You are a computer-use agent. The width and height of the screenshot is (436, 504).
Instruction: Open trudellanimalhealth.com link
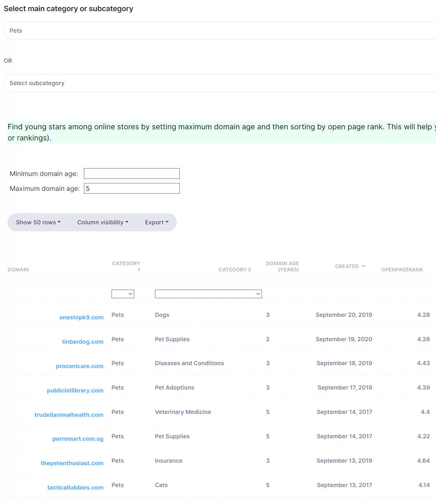(69, 415)
